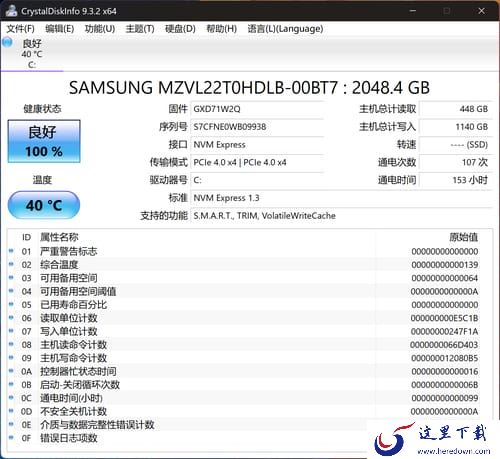Click raw value 00000012080B5
Viewport: 500px width, 459px height.
click(445, 358)
